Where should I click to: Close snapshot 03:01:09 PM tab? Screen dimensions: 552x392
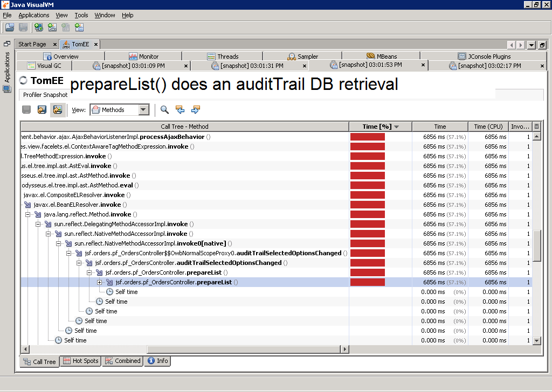[x=186, y=66]
